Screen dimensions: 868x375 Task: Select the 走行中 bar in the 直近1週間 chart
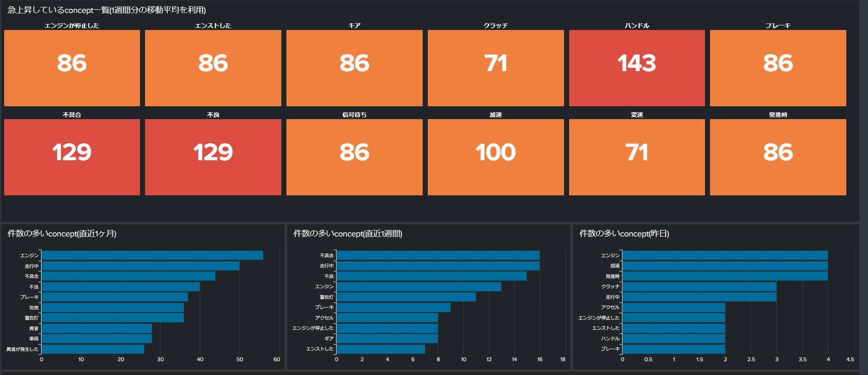click(438, 266)
